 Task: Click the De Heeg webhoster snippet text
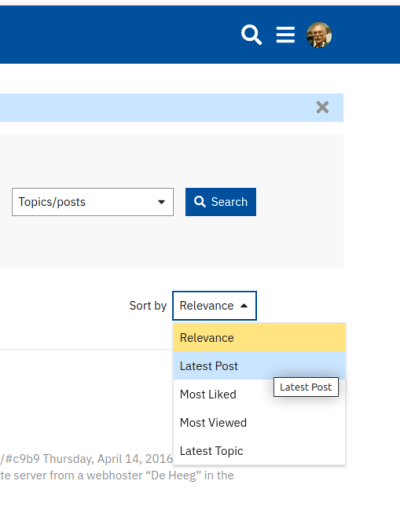(x=117, y=475)
